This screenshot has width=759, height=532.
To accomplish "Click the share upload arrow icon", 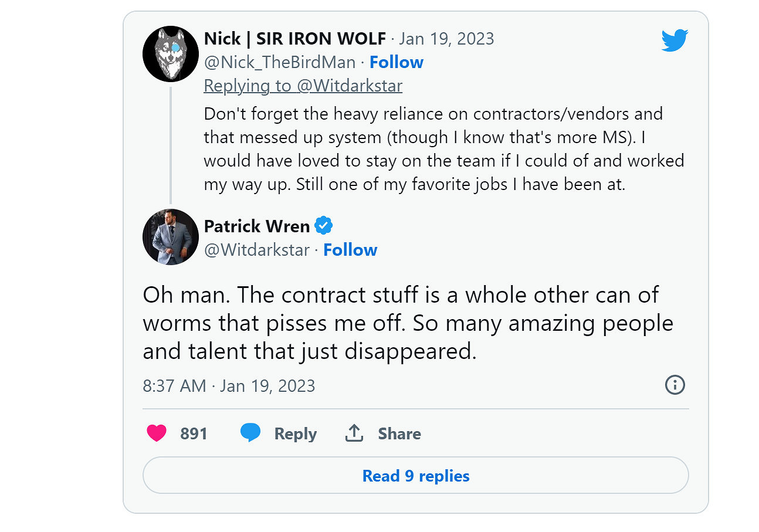I will point(354,433).
